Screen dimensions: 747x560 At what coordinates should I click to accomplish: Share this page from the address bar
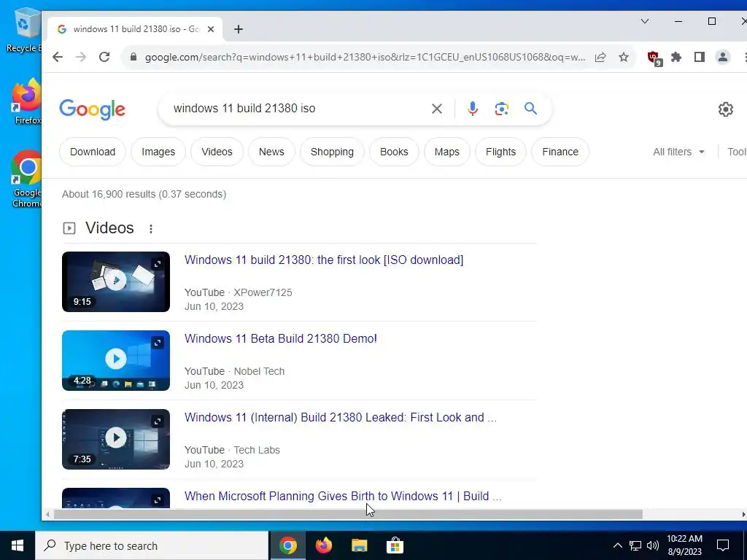point(600,57)
